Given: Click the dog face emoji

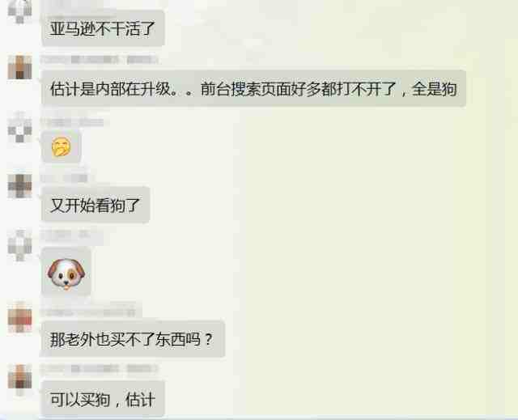Looking at the screenshot, I should (x=66, y=273).
